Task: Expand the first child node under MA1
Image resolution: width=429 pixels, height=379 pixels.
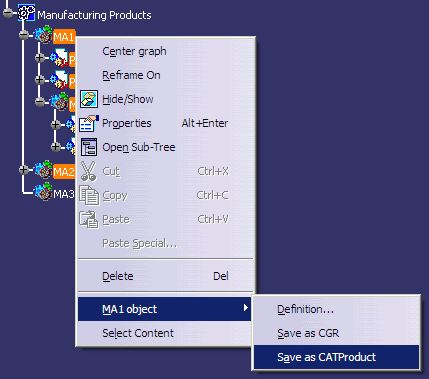Action: 40,58
